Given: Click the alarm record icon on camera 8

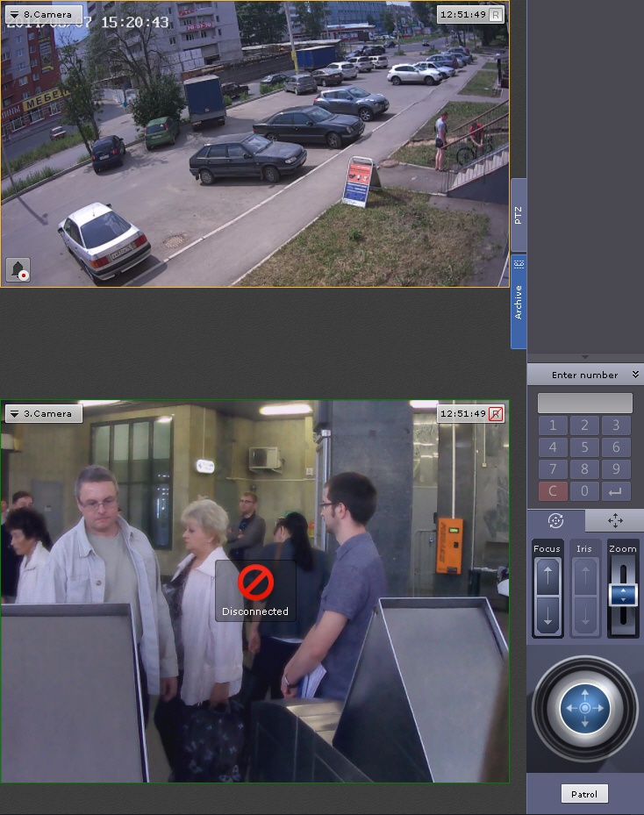Looking at the screenshot, I should click(18, 269).
